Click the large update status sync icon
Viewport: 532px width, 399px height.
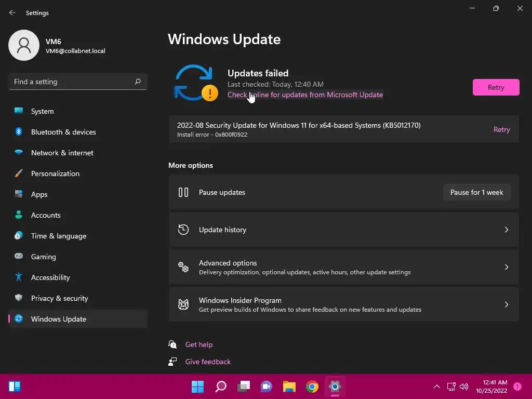195,83
